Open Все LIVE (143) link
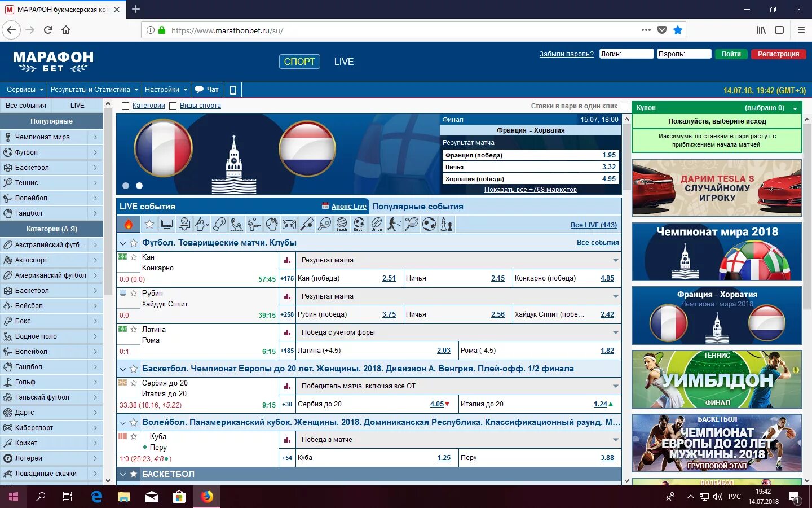The image size is (812, 508). [593, 225]
